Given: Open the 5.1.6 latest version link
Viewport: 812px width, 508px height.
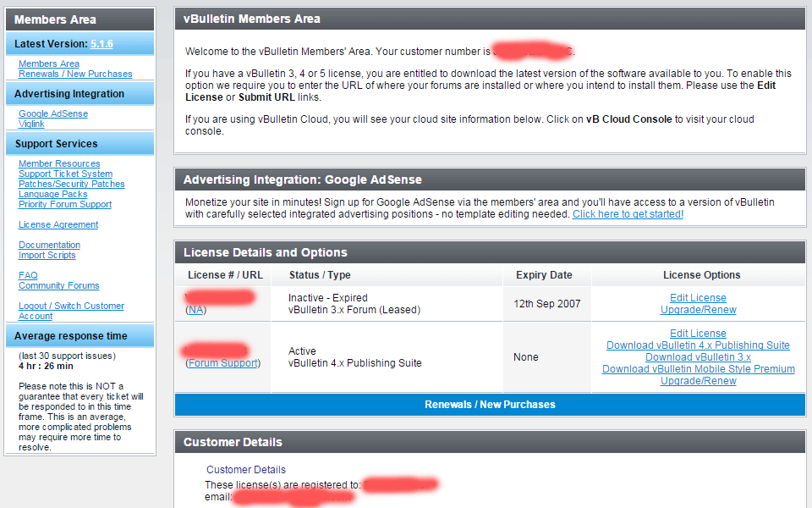Looking at the screenshot, I should (101, 43).
